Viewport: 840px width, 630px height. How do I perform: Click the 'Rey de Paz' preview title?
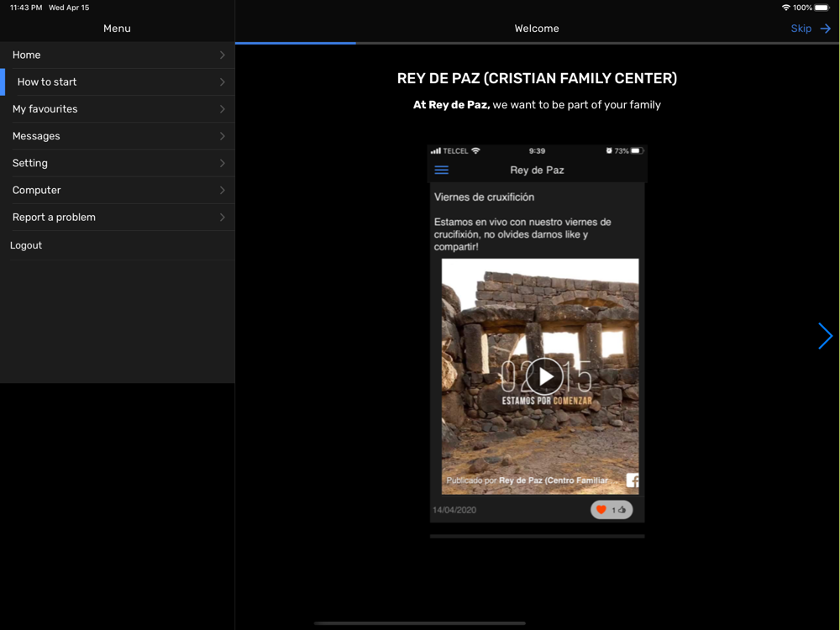tap(537, 170)
